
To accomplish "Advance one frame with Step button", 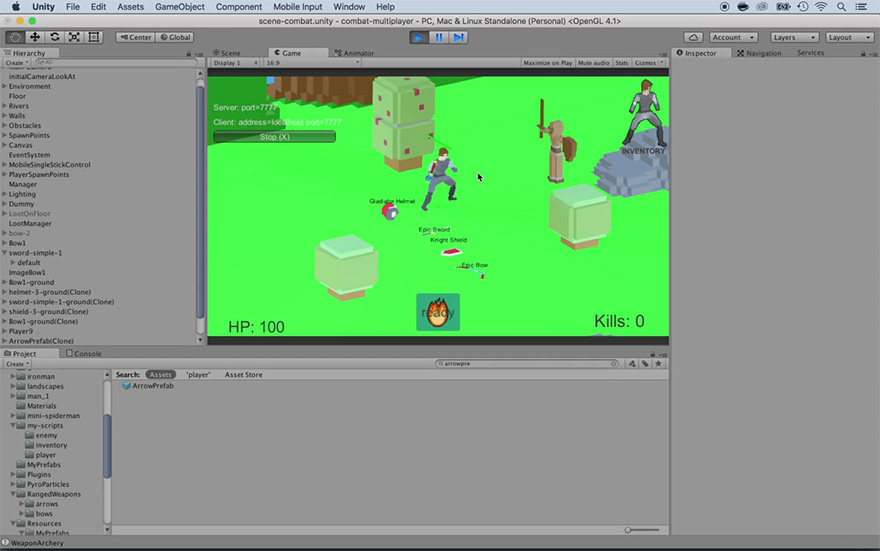I will tap(459, 37).
